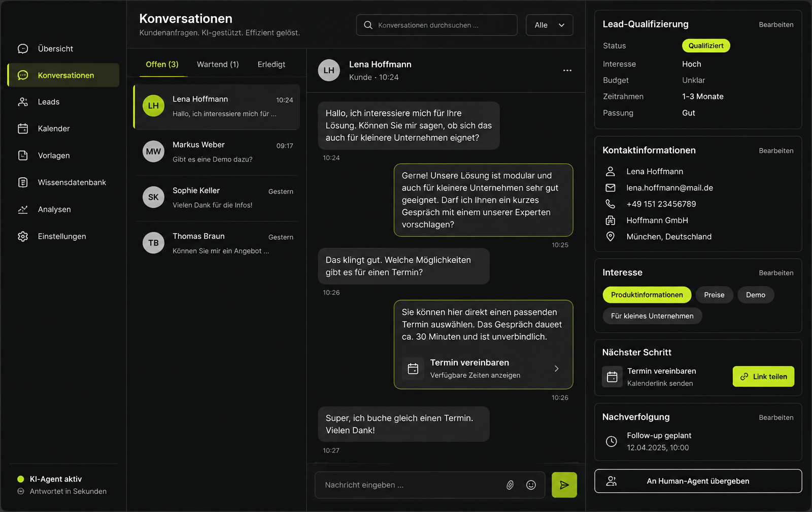Switch to the Erledigt tab
The width and height of the screenshot is (812, 512).
pyautogui.click(x=272, y=65)
